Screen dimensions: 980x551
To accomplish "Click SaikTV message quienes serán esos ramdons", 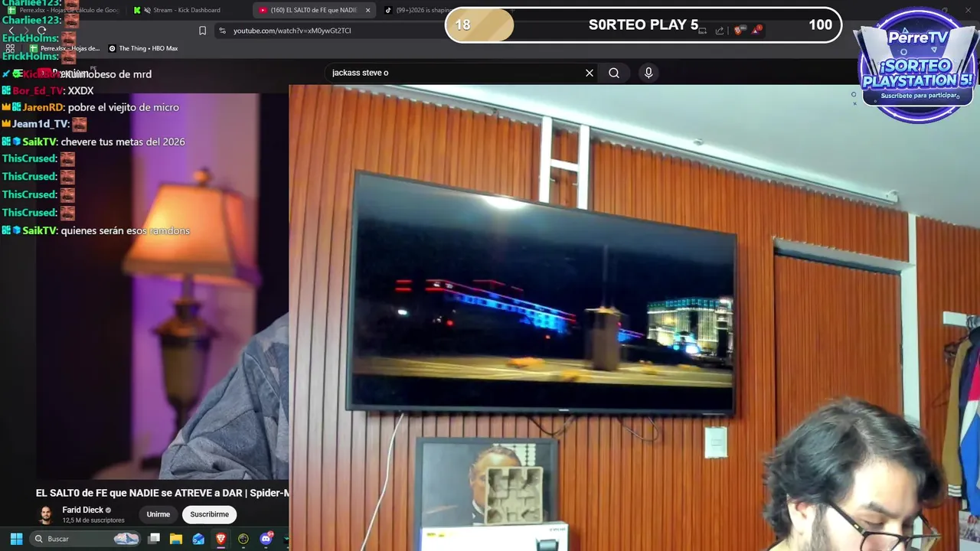I will pos(96,230).
